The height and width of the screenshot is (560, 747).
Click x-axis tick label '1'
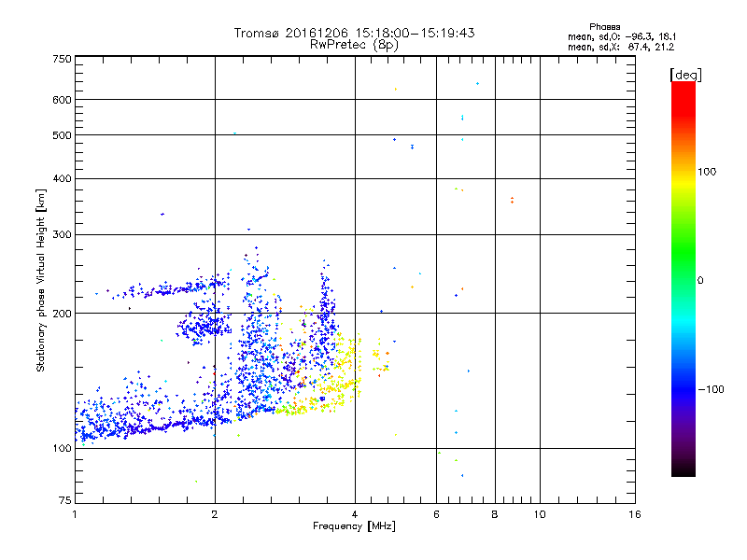75,514
